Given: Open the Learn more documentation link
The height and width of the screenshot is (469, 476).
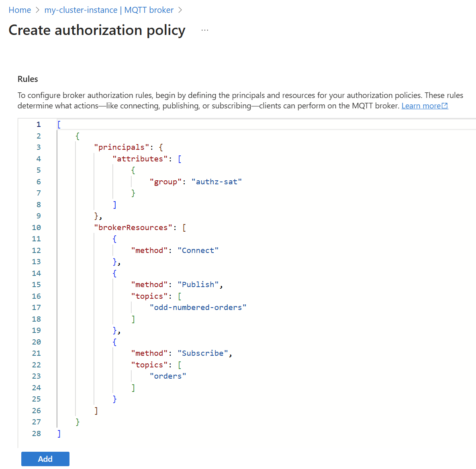Looking at the screenshot, I should pos(421,105).
